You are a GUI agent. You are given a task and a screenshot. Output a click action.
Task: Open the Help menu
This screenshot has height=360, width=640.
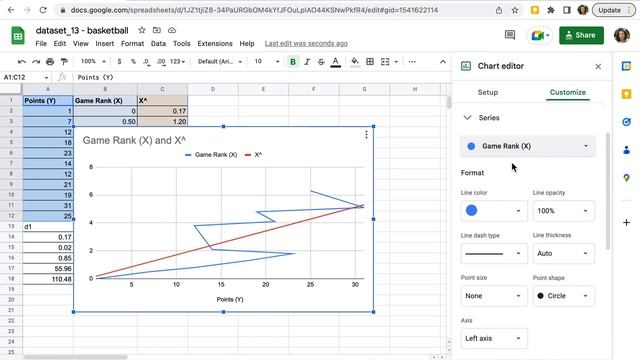point(247,43)
